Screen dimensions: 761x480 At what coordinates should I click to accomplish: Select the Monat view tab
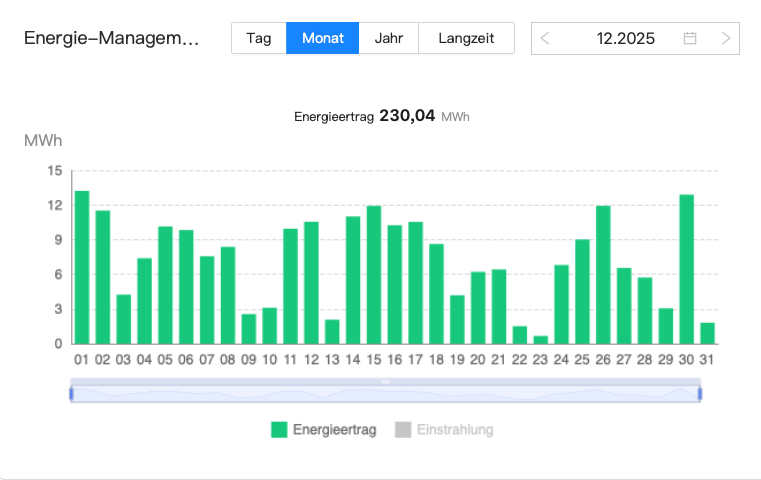point(322,39)
